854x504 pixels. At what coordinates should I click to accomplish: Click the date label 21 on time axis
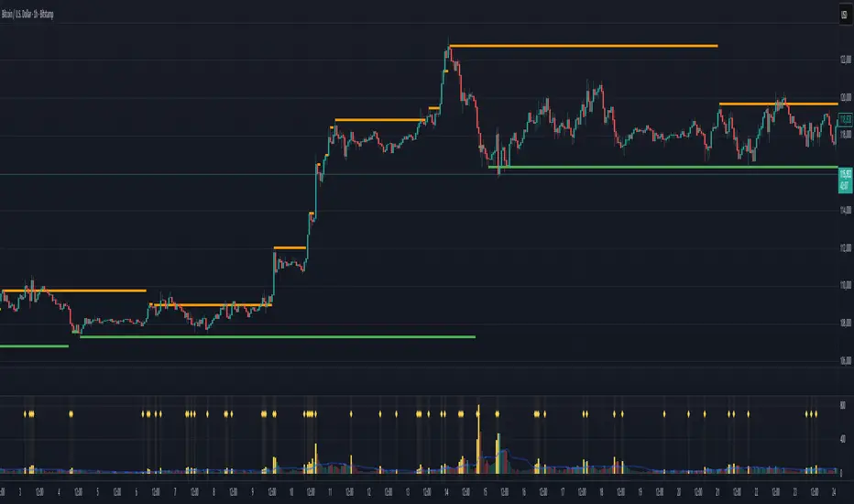coord(717,492)
